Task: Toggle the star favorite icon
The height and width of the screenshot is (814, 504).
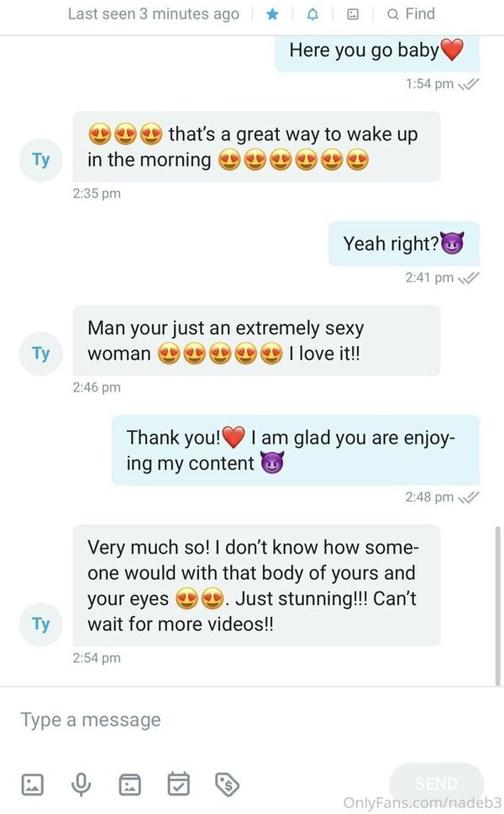Action: 272,14
